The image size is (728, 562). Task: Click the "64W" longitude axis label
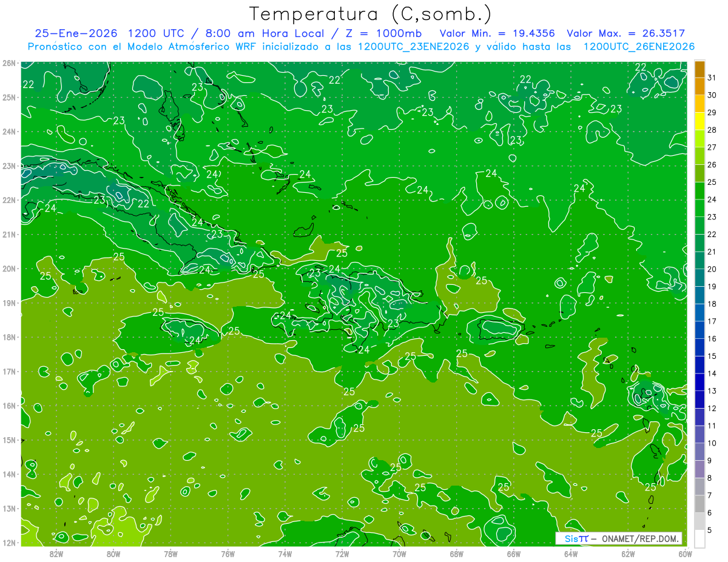point(571,553)
